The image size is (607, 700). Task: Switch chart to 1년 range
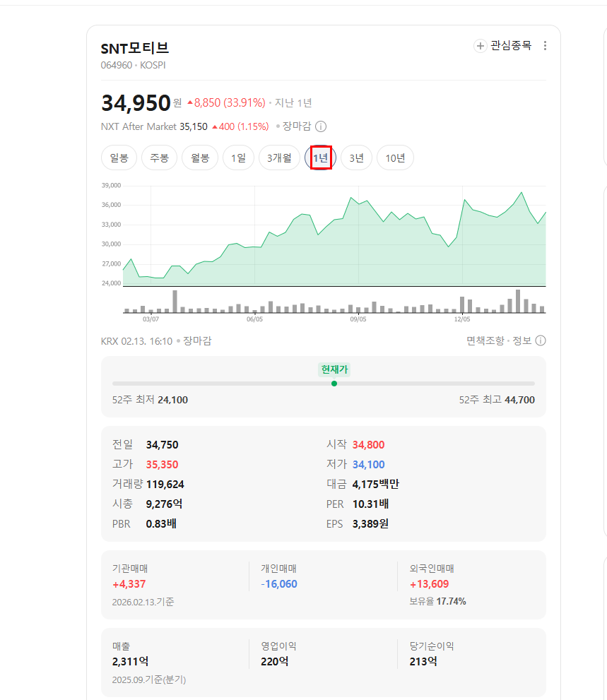click(x=321, y=158)
